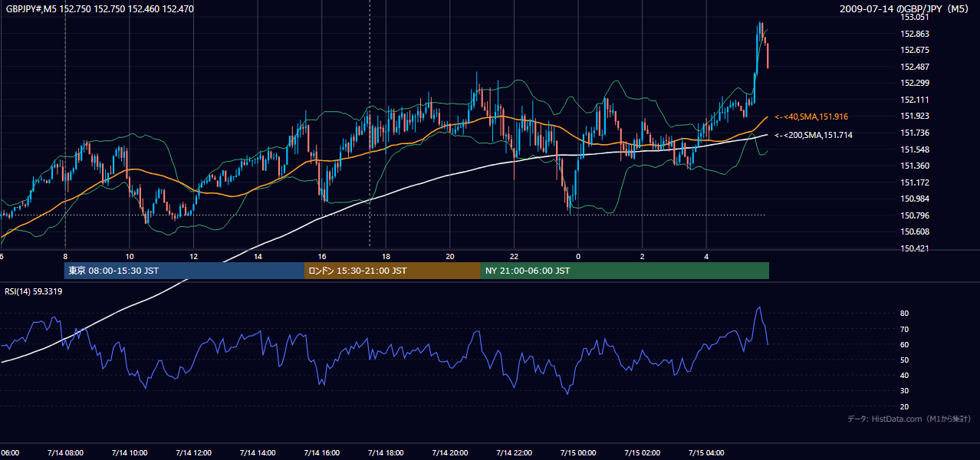Click the データ: HistData.com source credit
Viewport: 980px width, 460px height.
click(x=909, y=419)
